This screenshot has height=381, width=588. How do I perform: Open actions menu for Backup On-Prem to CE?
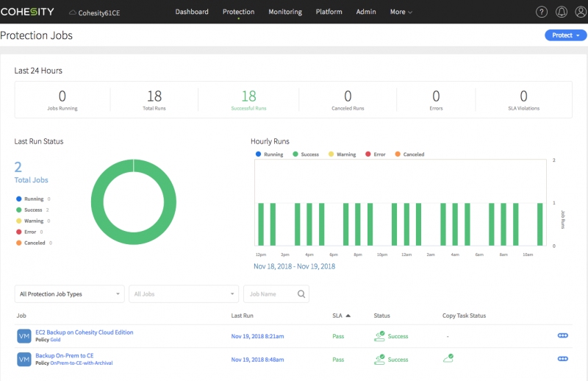click(562, 358)
